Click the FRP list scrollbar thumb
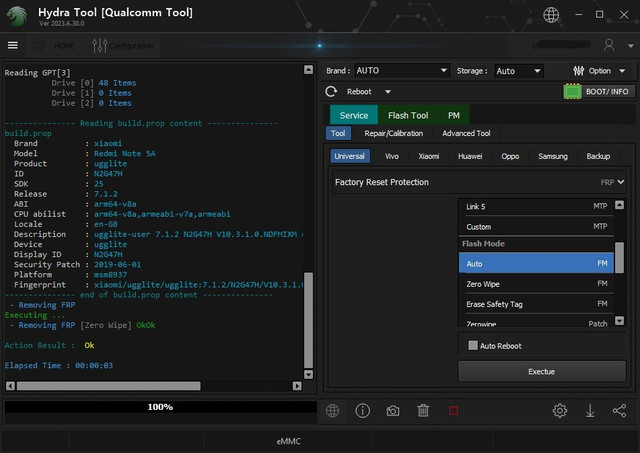The height and width of the screenshot is (453, 640). point(619,258)
